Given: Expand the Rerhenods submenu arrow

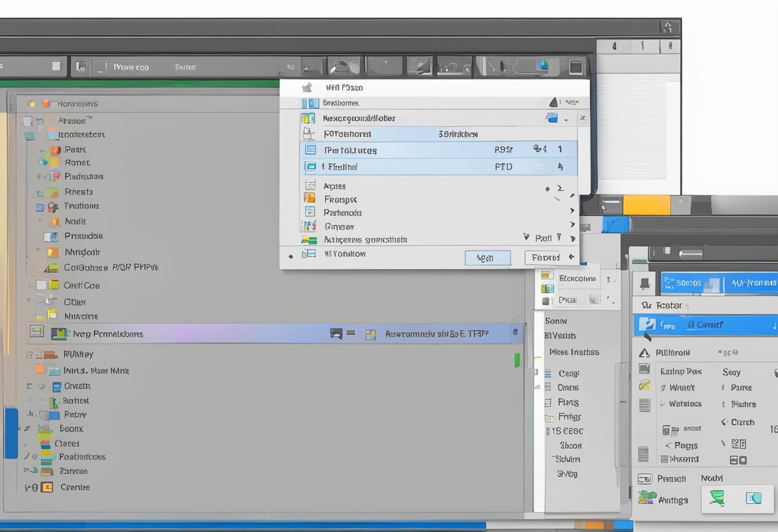Looking at the screenshot, I should pos(571,210).
